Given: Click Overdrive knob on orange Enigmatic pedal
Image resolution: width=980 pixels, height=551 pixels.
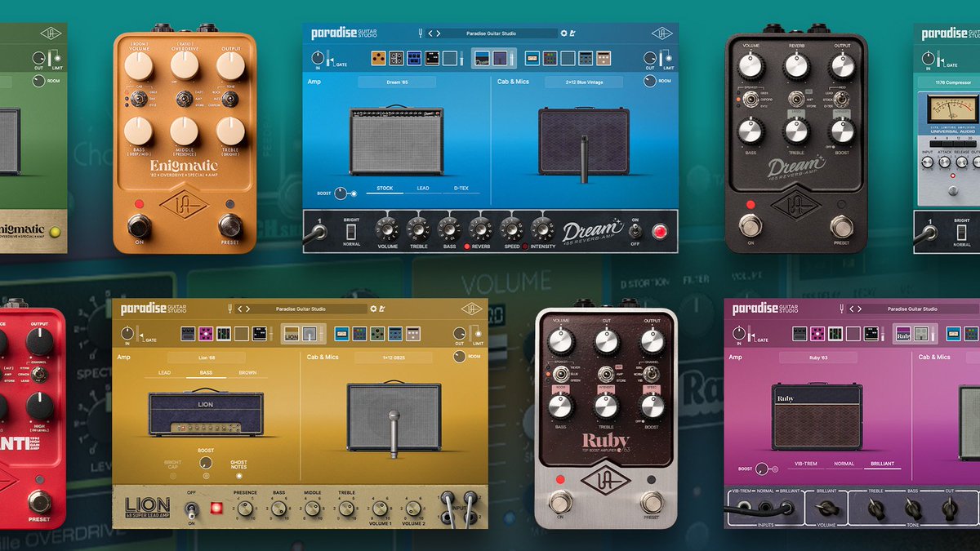Looking at the screenshot, I should (185, 66).
